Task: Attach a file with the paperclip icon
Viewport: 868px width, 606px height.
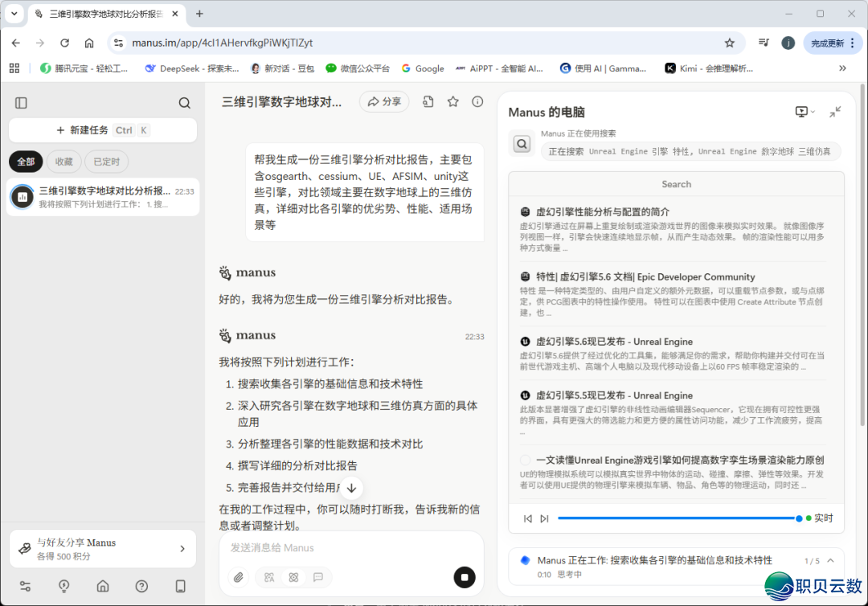Action: click(x=238, y=577)
